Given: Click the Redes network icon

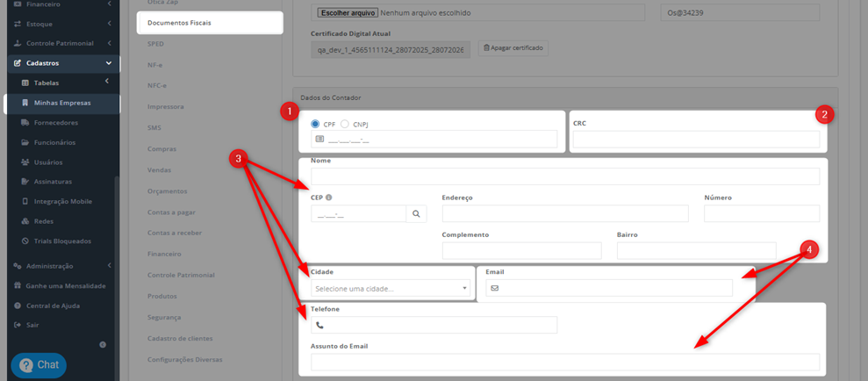Looking at the screenshot, I should pos(25,221).
